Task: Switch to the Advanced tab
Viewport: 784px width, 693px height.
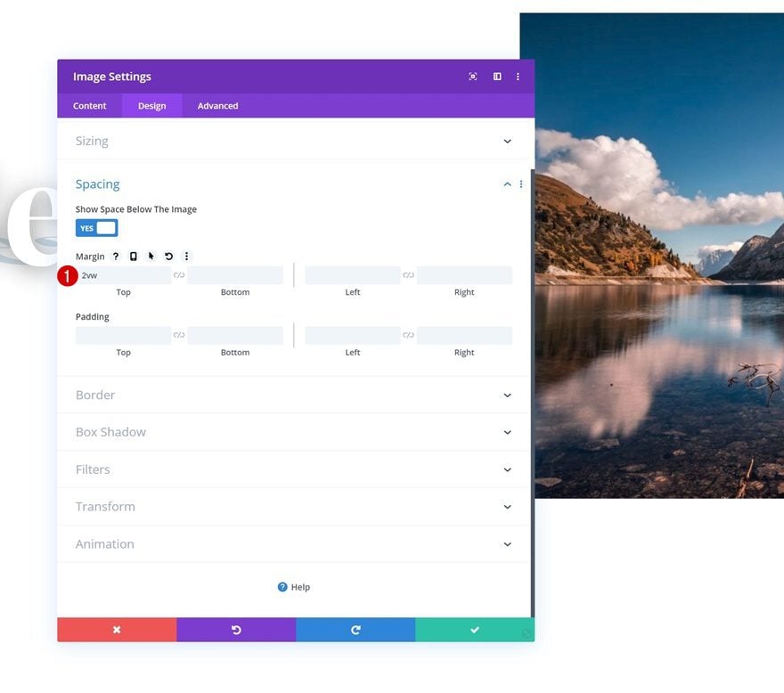Action: (217, 106)
